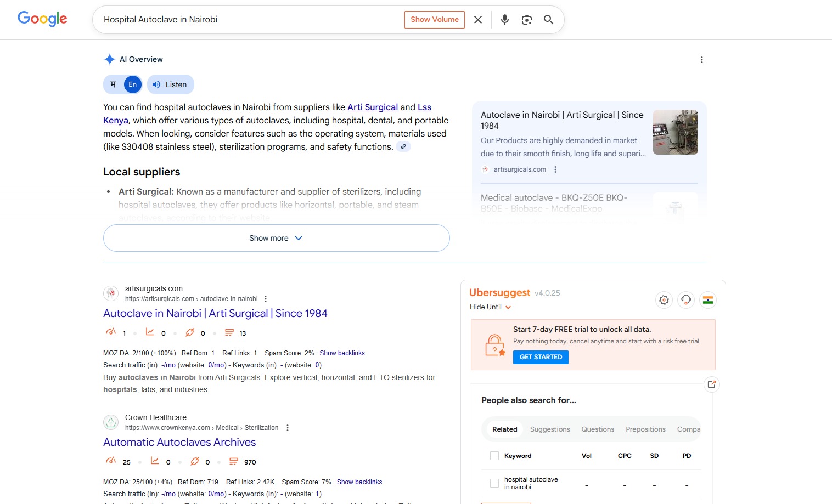Tick the Keyword header select-all checkbox
Image resolution: width=832 pixels, height=504 pixels.
tap(494, 456)
